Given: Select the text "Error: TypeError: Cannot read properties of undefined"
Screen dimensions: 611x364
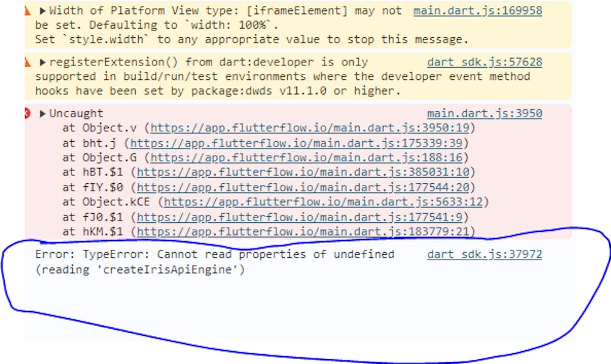Looking at the screenshot, I should click(214, 254).
